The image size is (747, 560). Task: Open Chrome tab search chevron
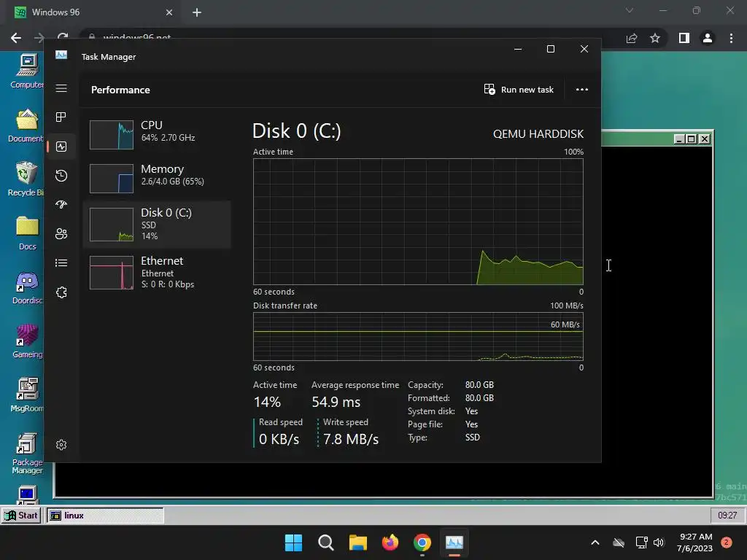tap(630, 10)
